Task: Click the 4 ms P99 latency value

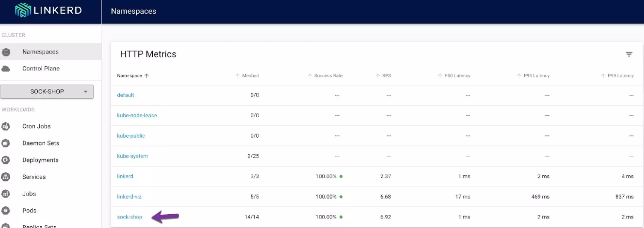Action: tap(627, 176)
